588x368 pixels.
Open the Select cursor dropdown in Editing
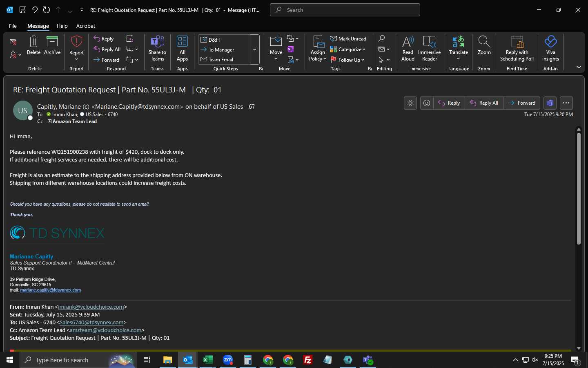[384, 60]
